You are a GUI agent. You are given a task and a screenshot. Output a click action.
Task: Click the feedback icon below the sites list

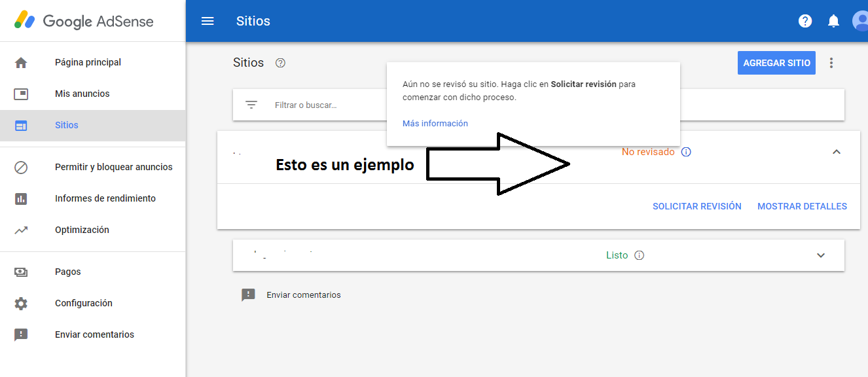(x=248, y=295)
